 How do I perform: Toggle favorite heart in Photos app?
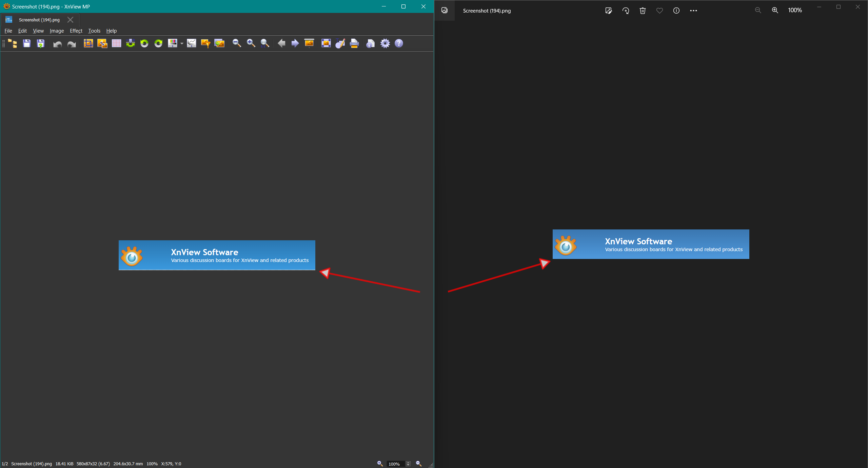point(659,11)
